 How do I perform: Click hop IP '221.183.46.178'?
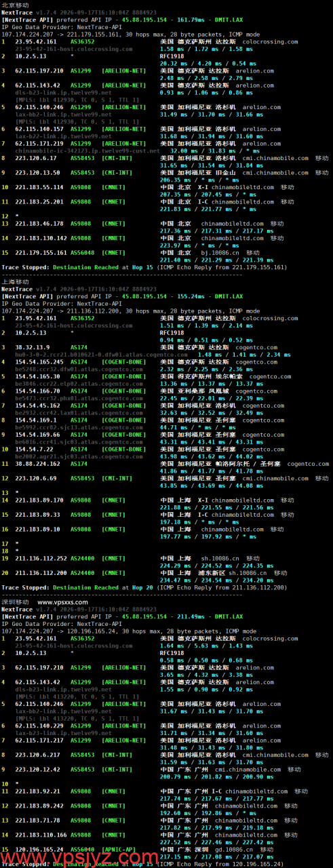[39, 223]
